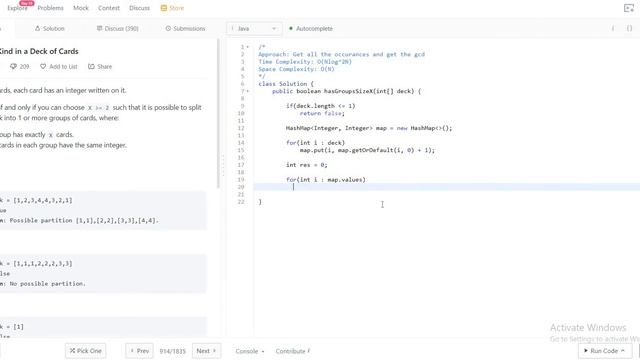Click the 'No possible partition.' text

(48, 284)
